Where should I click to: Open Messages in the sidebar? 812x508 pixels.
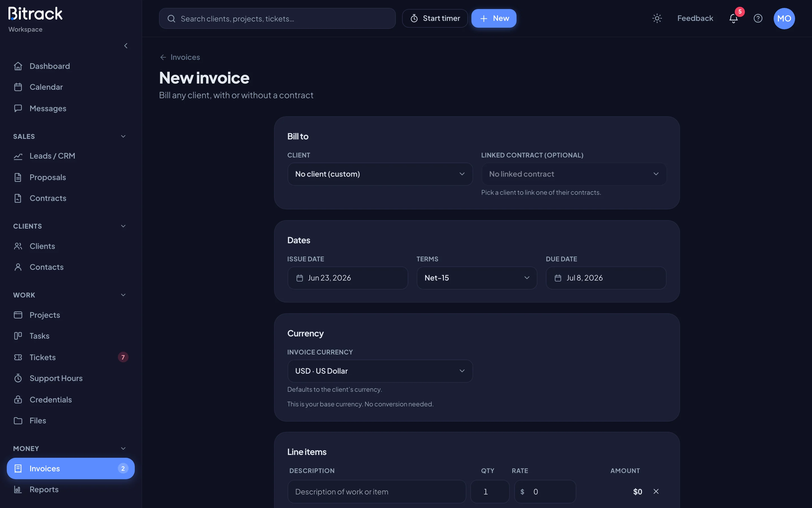pyautogui.click(x=71, y=108)
